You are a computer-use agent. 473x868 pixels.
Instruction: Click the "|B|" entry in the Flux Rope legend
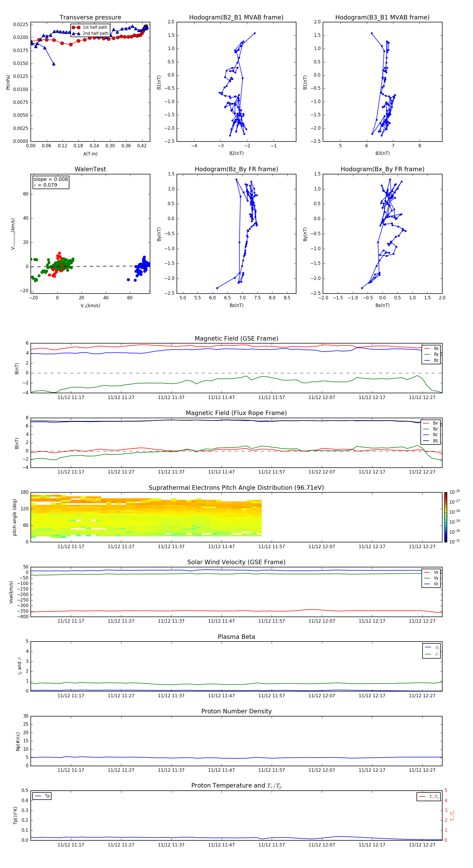coord(431,441)
